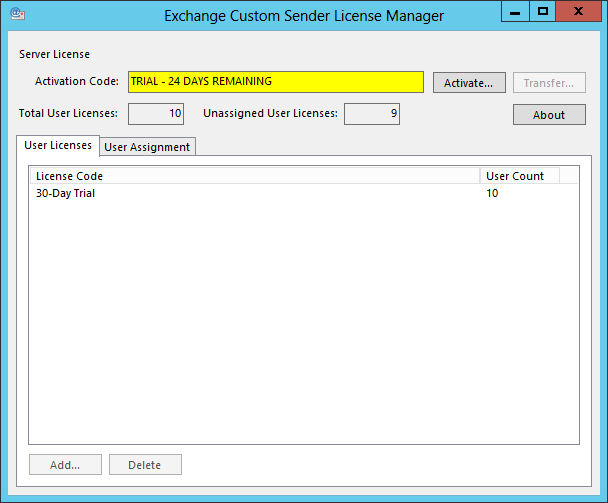The width and height of the screenshot is (608, 503).
Task: Sort by License Code column header
Action: click(x=255, y=176)
